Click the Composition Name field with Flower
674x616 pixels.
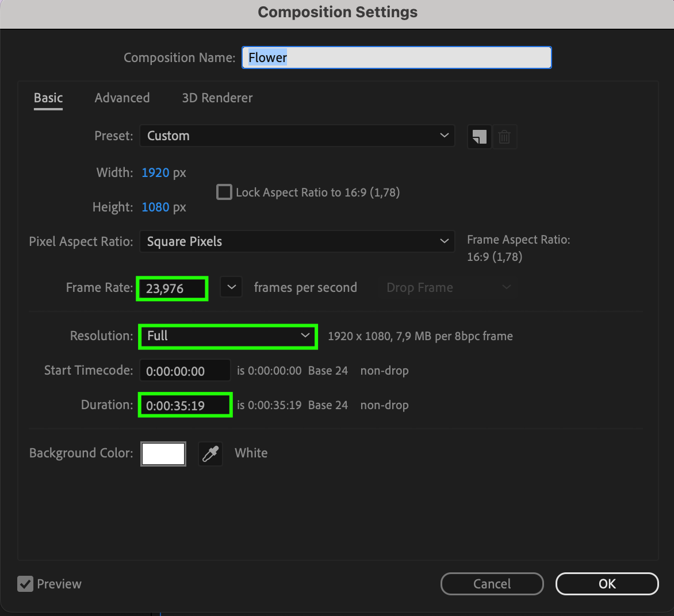[396, 57]
